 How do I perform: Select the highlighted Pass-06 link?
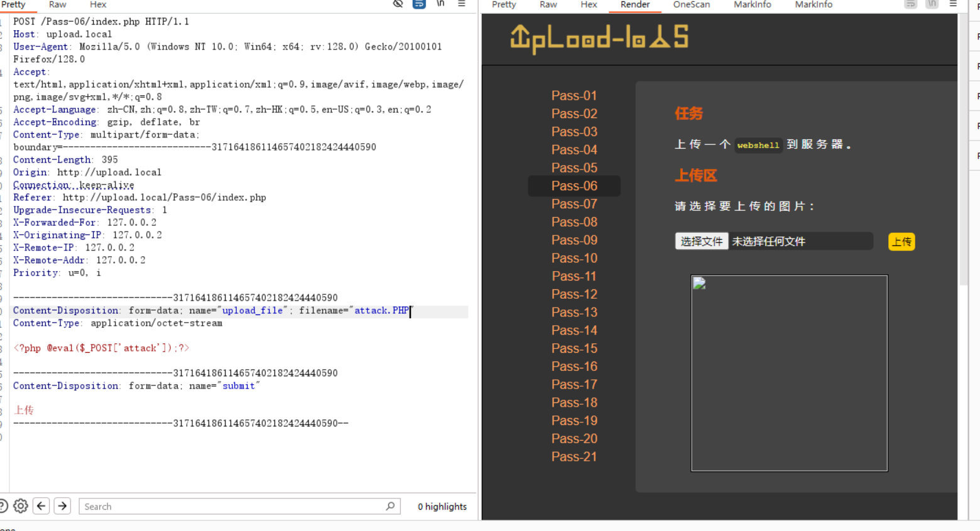pyautogui.click(x=574, y=186)
